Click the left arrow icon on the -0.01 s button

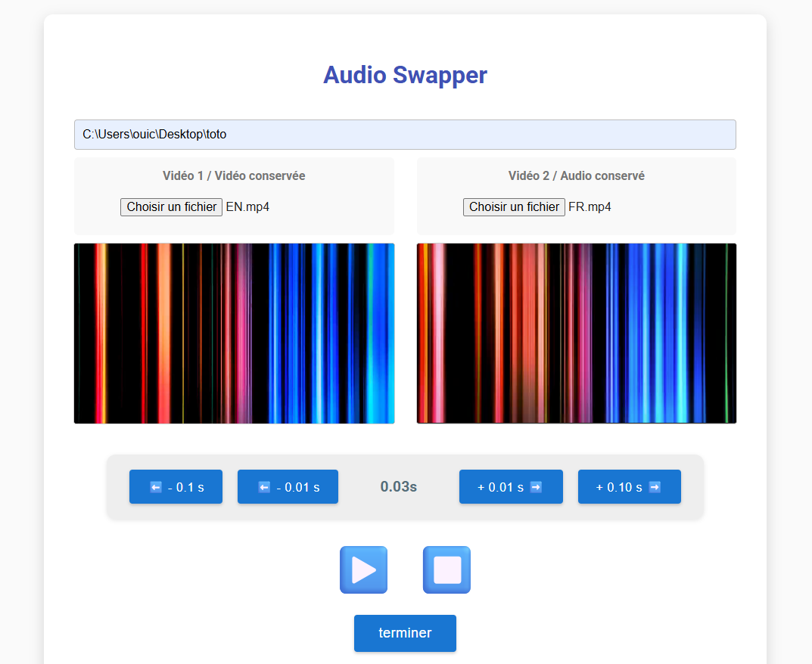tap(264, 487)
